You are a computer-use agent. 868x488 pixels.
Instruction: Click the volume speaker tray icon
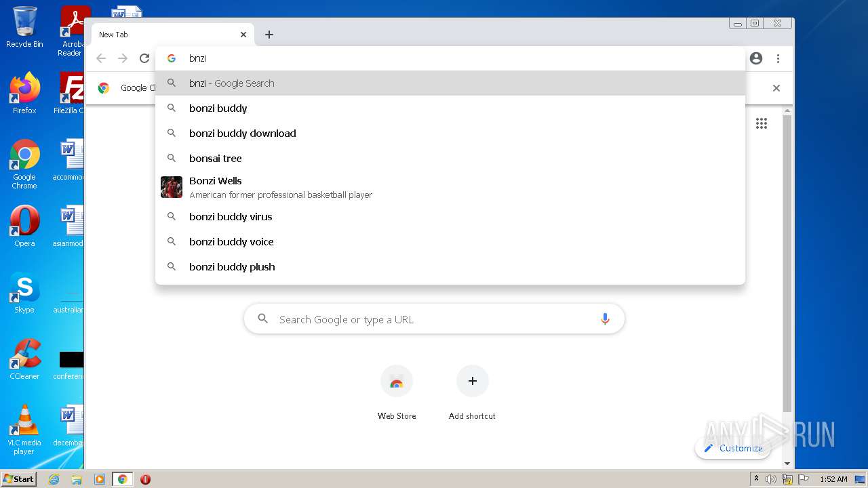click(x=771, y=479)
